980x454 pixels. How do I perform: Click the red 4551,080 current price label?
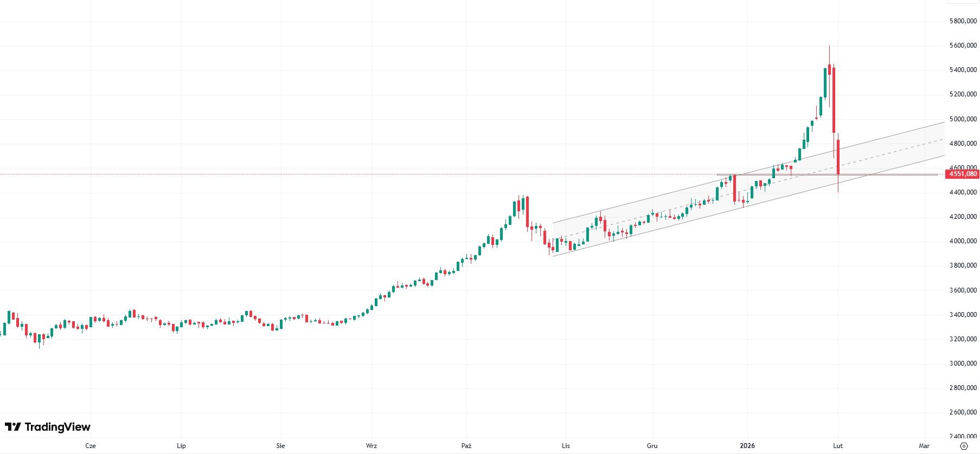(963, 174)
